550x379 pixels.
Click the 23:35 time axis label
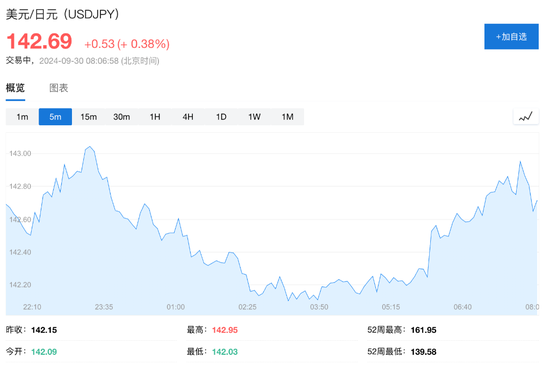[104, 307]
